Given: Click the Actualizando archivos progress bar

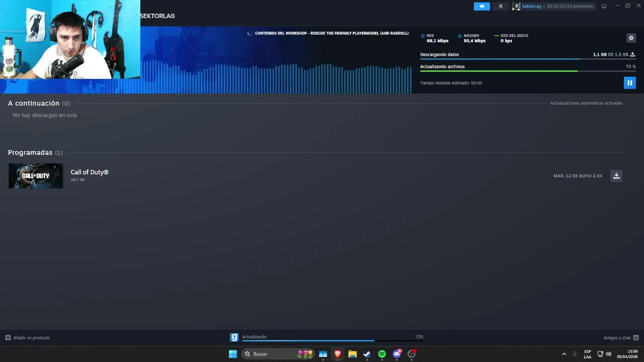Looking at the screenshot, I should (528, 71).
